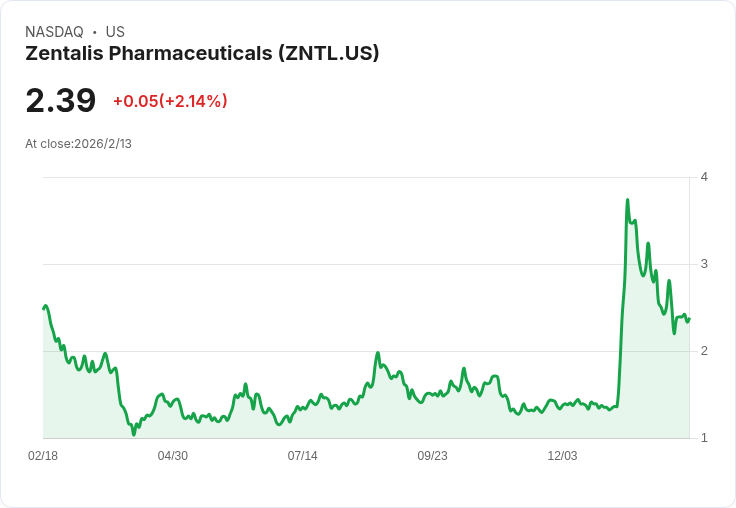Click the At close 2026/2/13 text
The image size is (736, 508).
click(x=78, y=144)
